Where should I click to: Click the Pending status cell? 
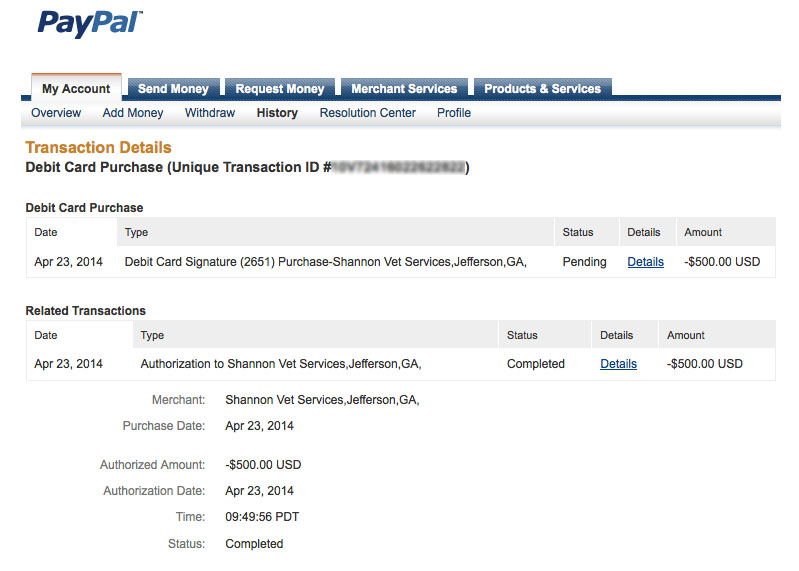click(x=584, y=262)
